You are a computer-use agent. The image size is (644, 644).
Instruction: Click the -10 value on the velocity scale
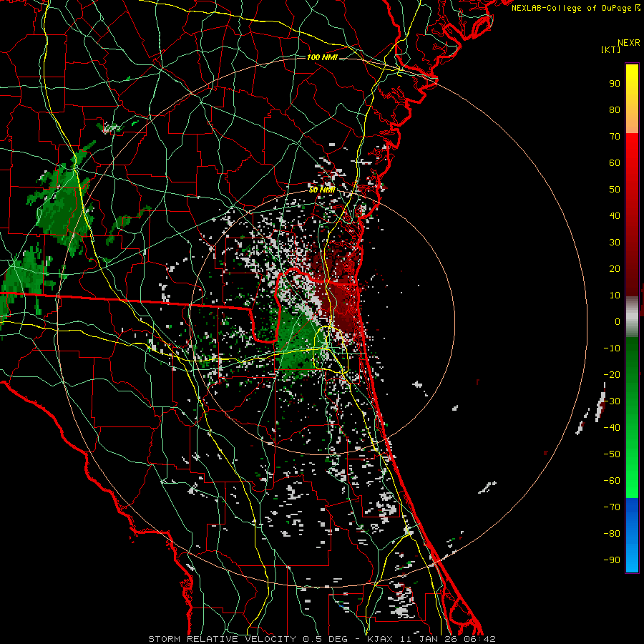(x=612, y=348)
